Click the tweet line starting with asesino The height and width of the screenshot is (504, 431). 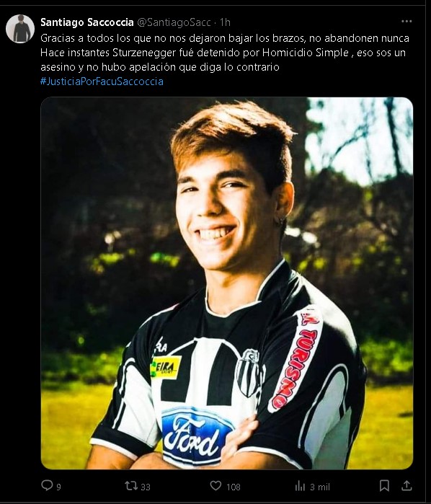160,67
